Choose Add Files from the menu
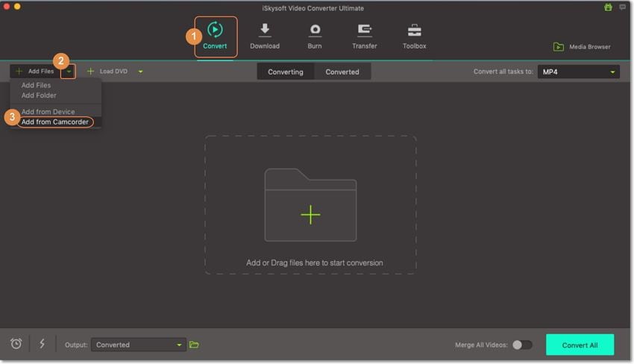The height and width of the screenshot is (364, 634). pos(36,85)
